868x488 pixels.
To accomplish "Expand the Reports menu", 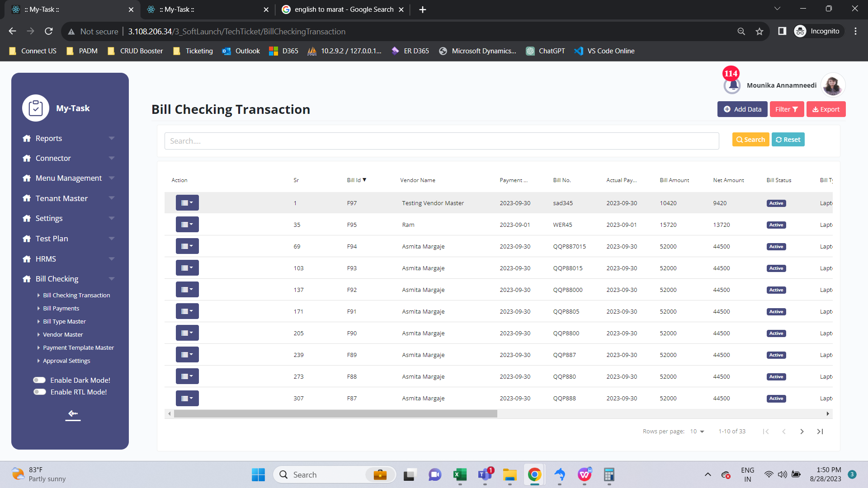I will click(x=68, y=138).
